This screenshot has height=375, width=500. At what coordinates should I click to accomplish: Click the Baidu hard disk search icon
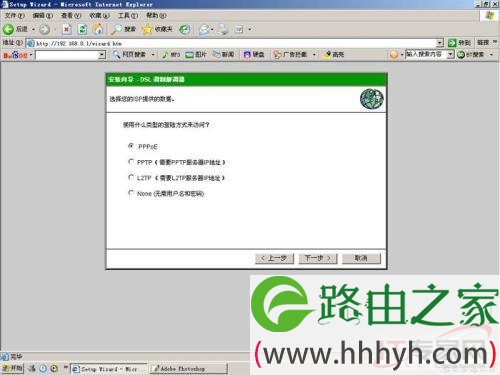(247, 55)
